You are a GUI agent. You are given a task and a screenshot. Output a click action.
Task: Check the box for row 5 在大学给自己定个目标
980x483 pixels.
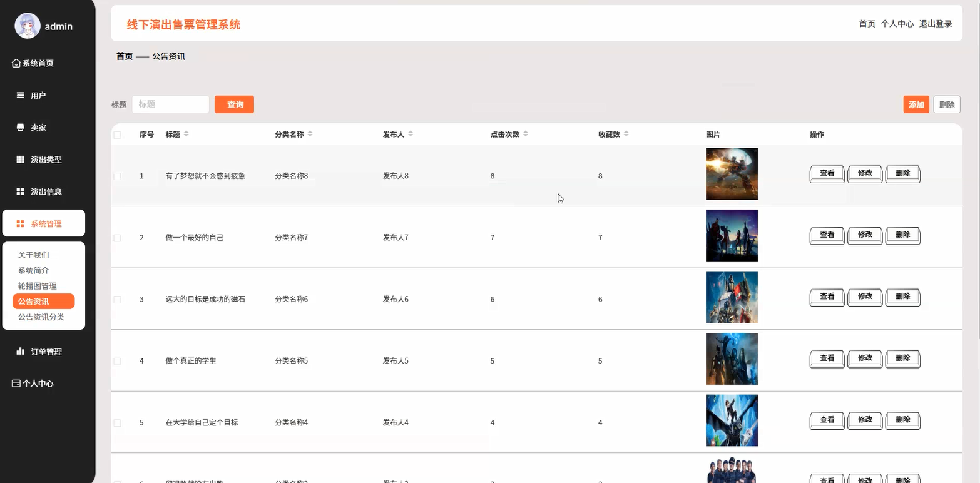[x=117, y=423]
